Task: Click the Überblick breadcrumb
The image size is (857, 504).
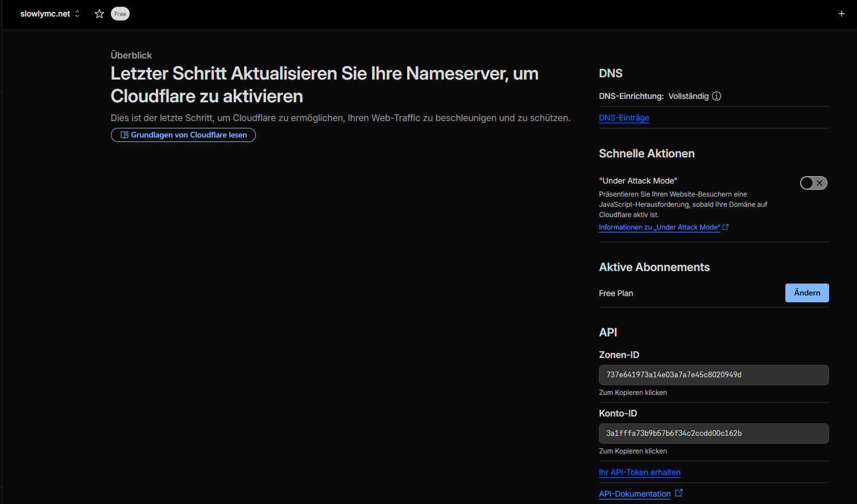Action: click(x=131, y=55)
